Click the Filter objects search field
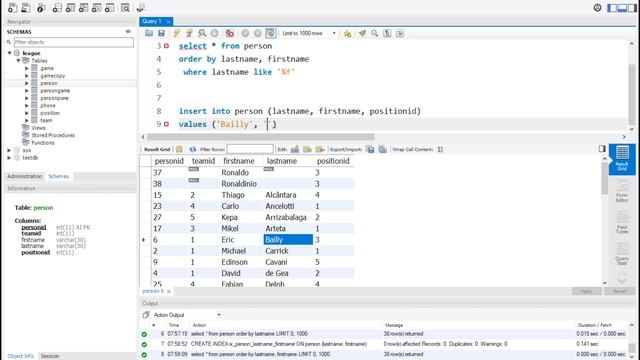 pos(74,42)
